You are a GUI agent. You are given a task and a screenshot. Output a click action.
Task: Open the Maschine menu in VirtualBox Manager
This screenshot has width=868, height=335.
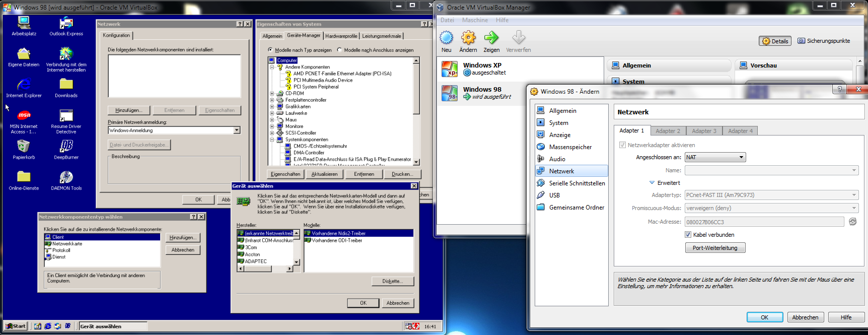475,20
